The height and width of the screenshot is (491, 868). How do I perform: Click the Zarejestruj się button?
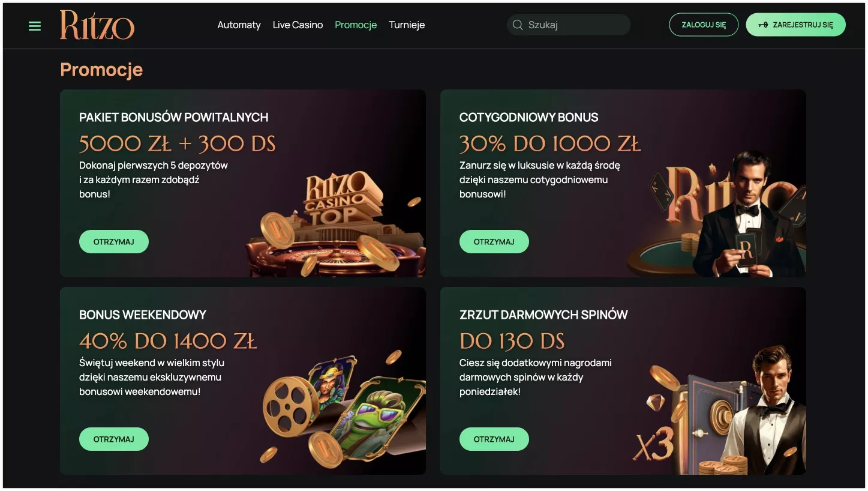tap(795, 25)
